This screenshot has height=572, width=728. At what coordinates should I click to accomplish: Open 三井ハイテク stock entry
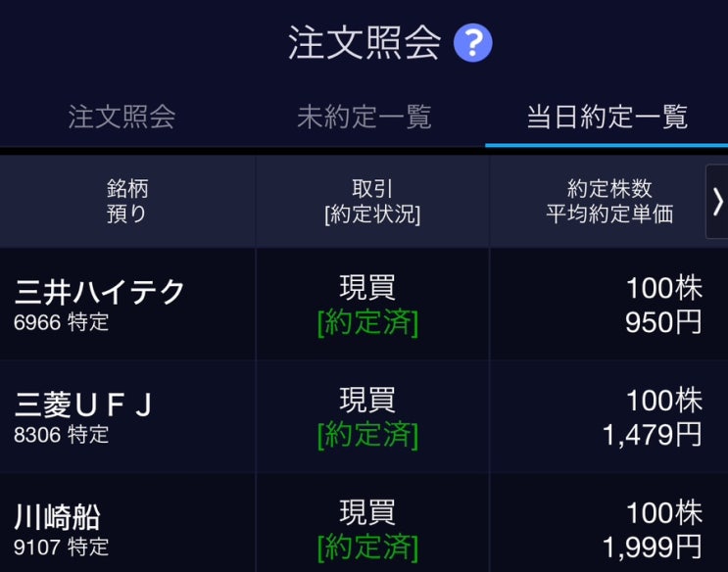100,292
